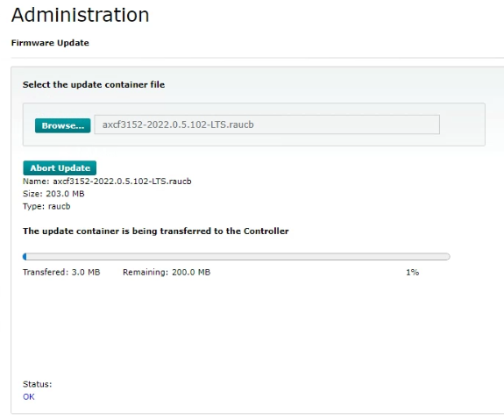The height and width of the screenshot is (420, 504).
Task: Click the Remaining: 200.0 MB label
Action: tap(167, 273)
